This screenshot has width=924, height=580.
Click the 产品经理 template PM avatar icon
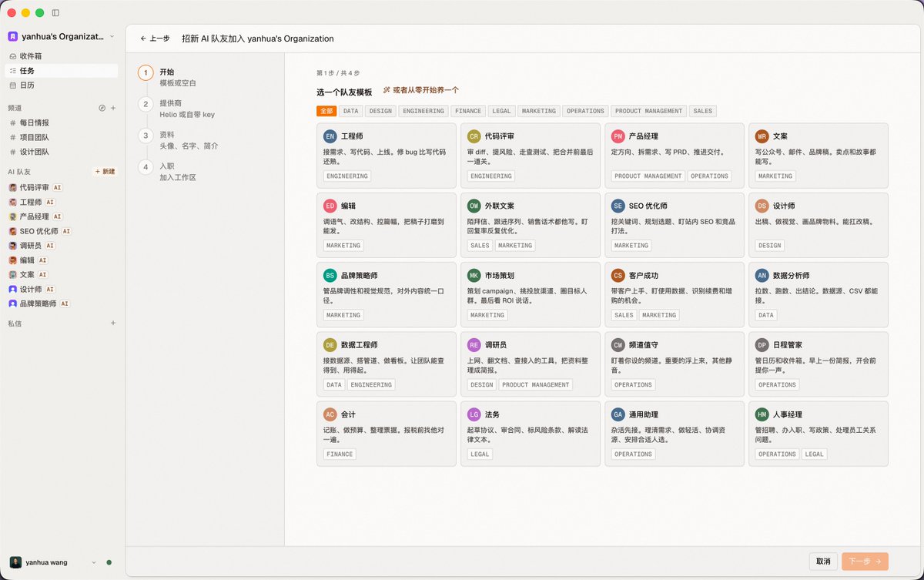[618, 136]
